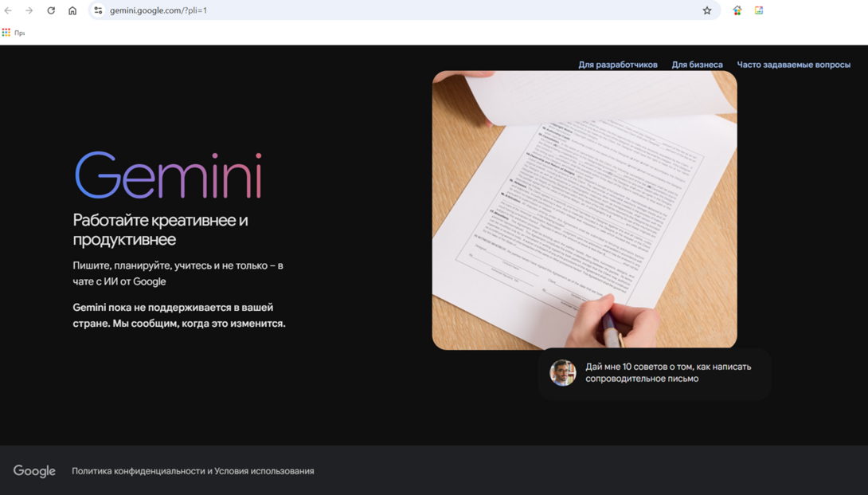Click the Gemini пока не поддерживается notice
This screenshot has width=868, height=495.
pyautogui.click(x=179, y=316)
